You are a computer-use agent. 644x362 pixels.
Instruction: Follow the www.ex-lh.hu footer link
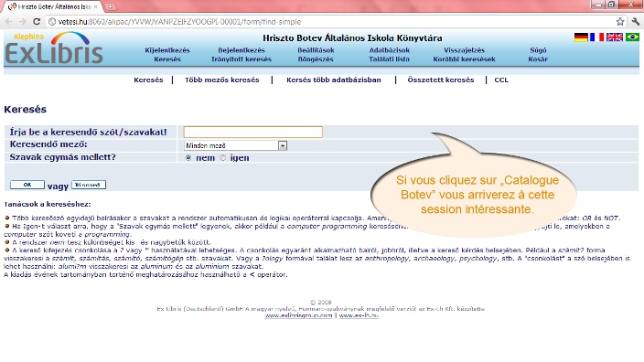[x=359, y=315]
